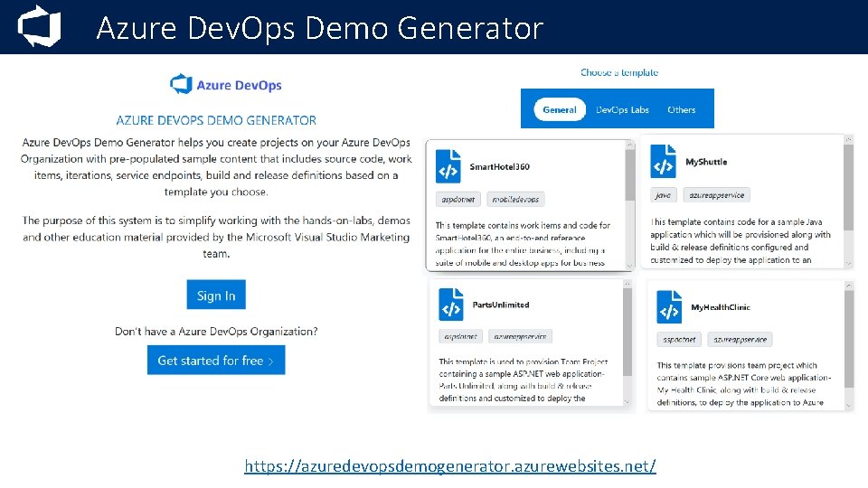The width and height of the screenshot is (868, 488).
Task: Click the mobiledevops tag on SmartHotel360
Action: (515, 199)
